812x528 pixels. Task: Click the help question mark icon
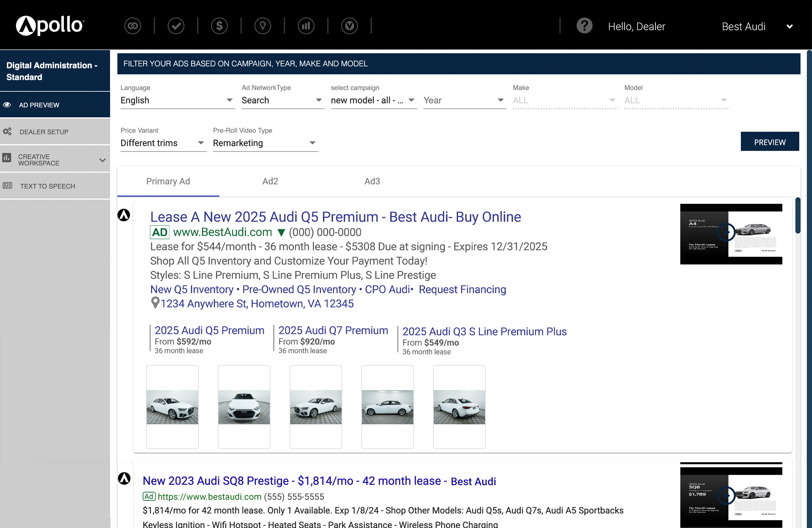(585, 26)
